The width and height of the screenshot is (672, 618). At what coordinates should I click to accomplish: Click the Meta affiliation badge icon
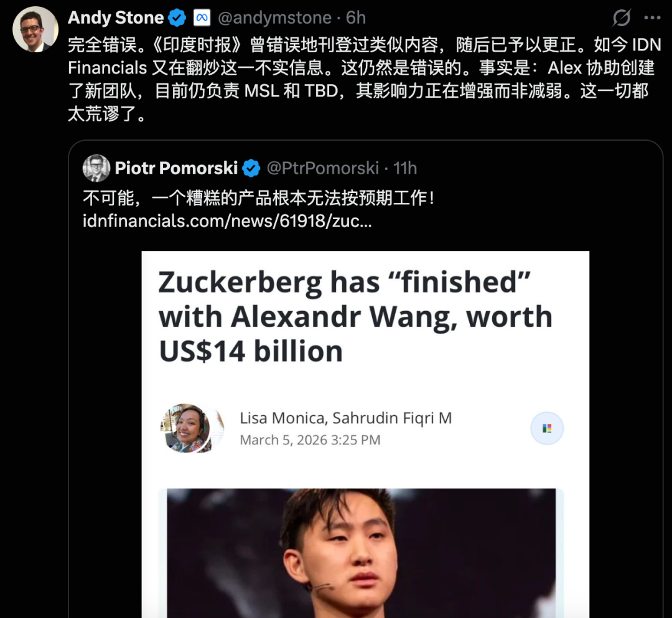[x=201, y=18]
